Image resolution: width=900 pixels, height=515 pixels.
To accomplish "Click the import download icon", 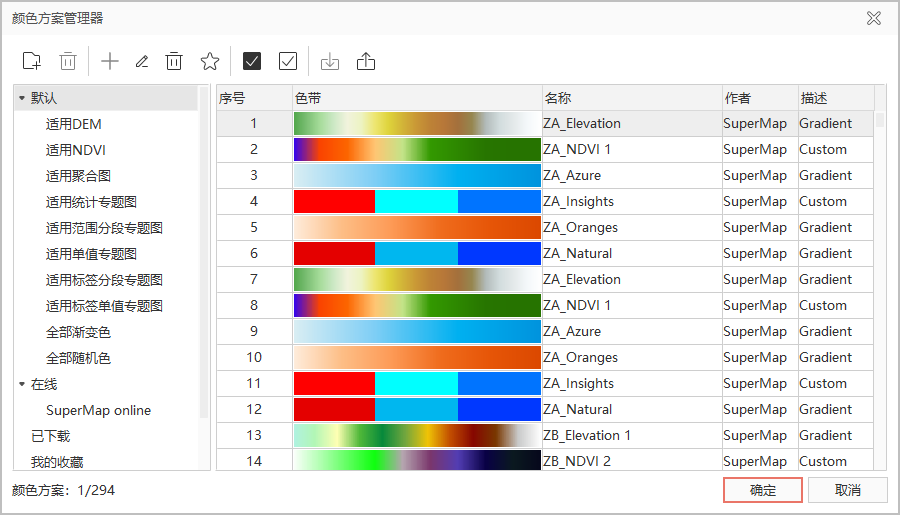I will pyautogui.click(x=330, y=61).
